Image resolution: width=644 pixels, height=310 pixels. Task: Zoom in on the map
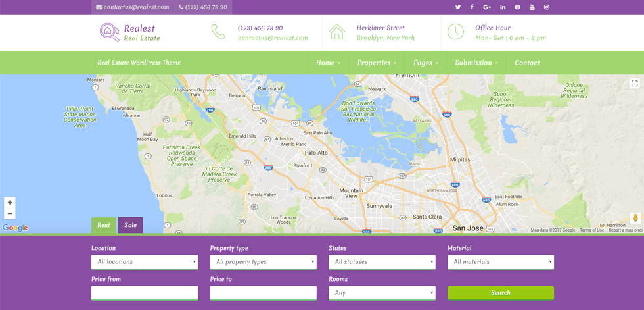[x=10, y=203]
